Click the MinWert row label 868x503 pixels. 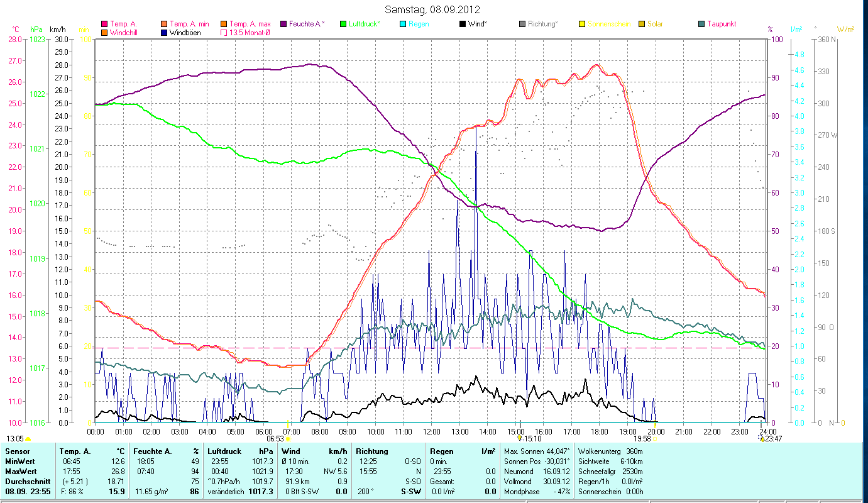pyautogui.click(x=21, y=461)
